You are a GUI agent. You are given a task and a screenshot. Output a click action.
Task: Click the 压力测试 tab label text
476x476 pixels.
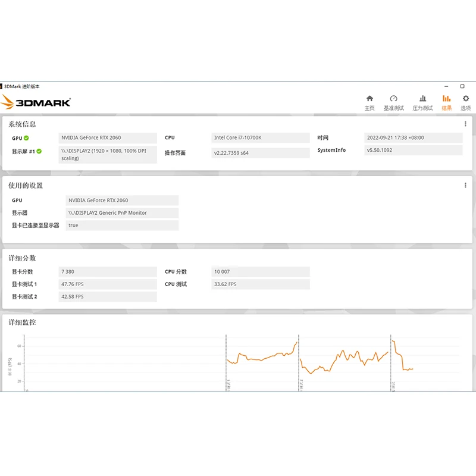(x=422, y=108)
